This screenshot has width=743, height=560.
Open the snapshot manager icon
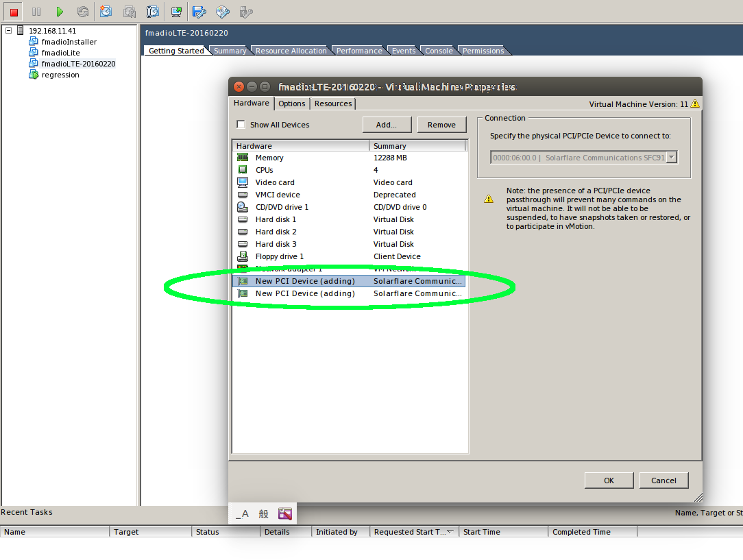[x=152, y=11]
